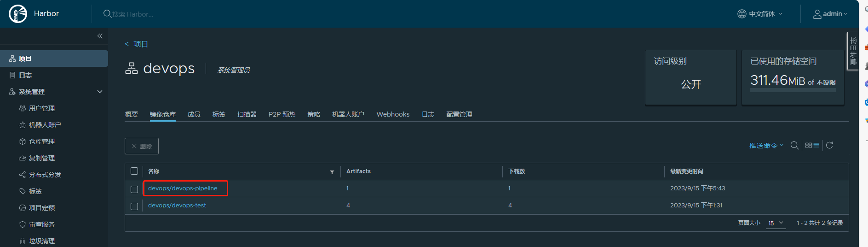Screen dimensions: 868x247
Task: Change page size dropdown from 15
Action: pos(776,223)
